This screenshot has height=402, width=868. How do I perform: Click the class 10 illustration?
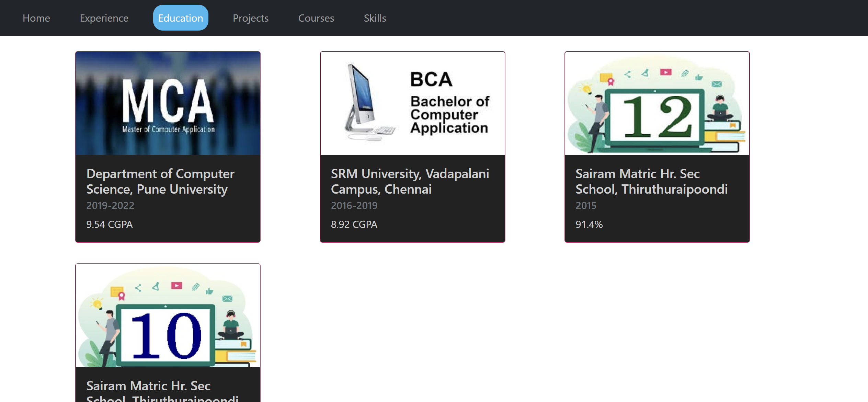click(x=168, y=315)
